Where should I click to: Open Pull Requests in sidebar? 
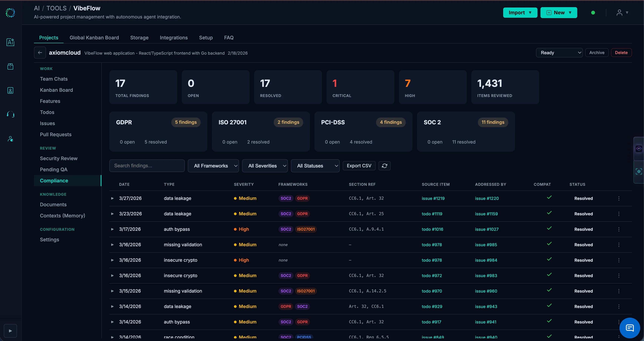[x=56, y=134]
